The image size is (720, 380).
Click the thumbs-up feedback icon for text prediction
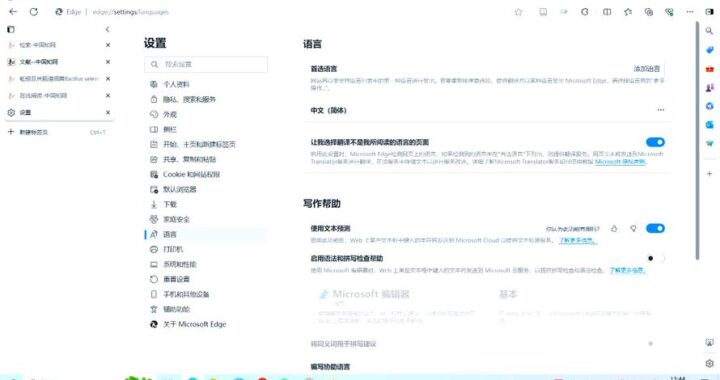pyautogui.click(x=614, y=229)
